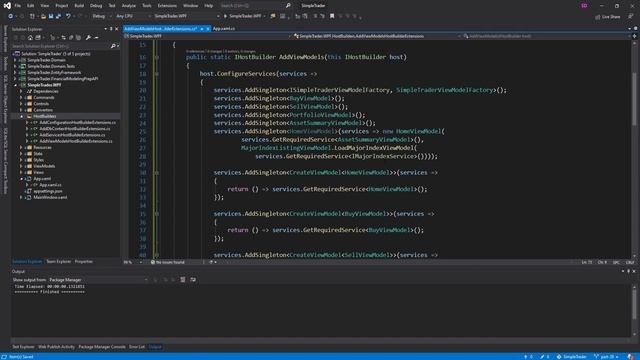640x360 pixels.
Task: Collapse the HostBuilders folder
Action: coord(21,116)
